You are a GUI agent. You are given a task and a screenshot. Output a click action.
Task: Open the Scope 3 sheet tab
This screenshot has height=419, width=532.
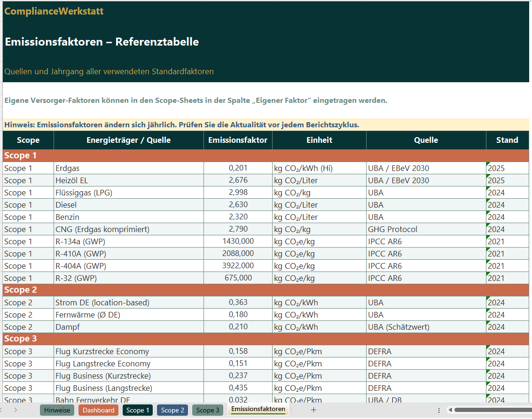click(x=208, y=410)
